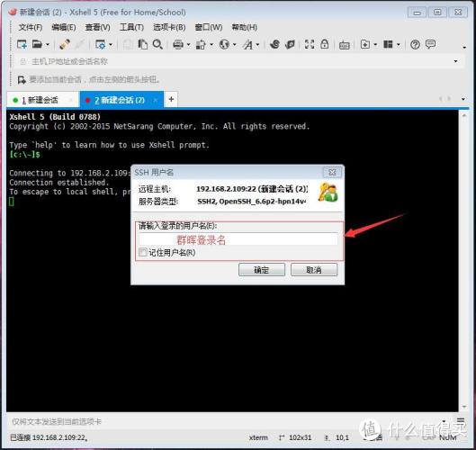Click the feedback speech bubble icon

[x=430, y=45]
